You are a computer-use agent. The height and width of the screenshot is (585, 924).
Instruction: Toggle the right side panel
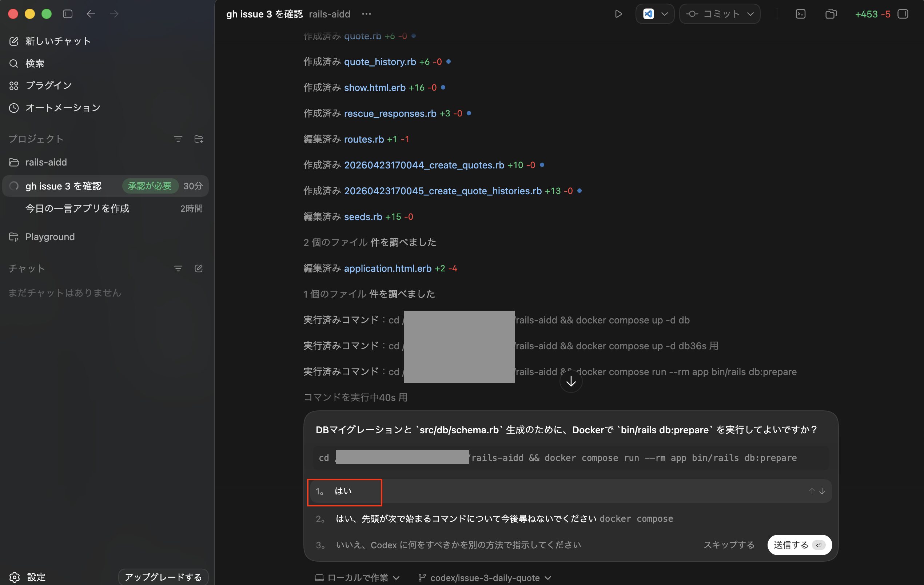tap(903, 14)
